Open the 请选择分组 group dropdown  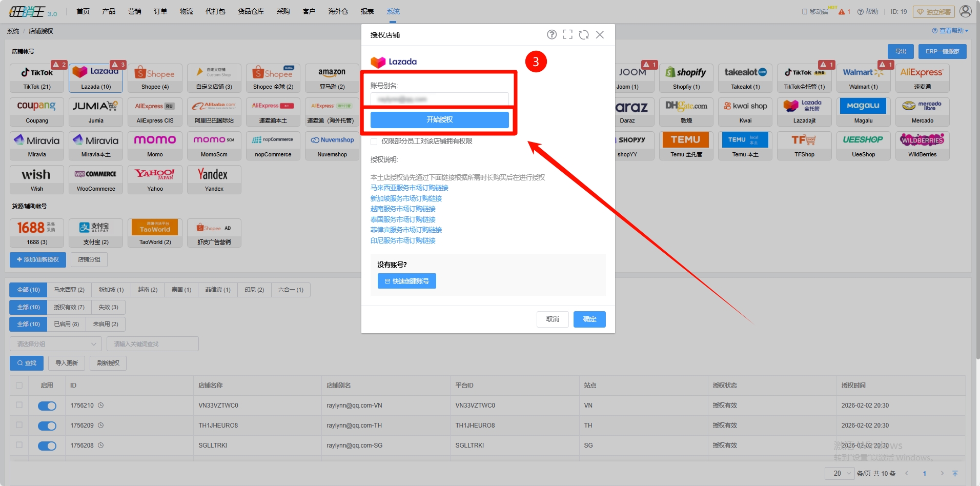pos(56,344)
